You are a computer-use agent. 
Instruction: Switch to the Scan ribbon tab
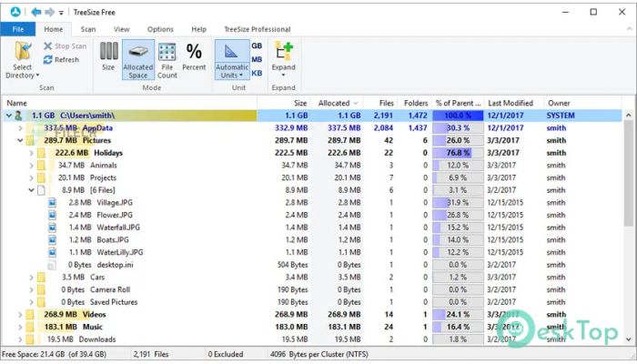tap(88, 29)
